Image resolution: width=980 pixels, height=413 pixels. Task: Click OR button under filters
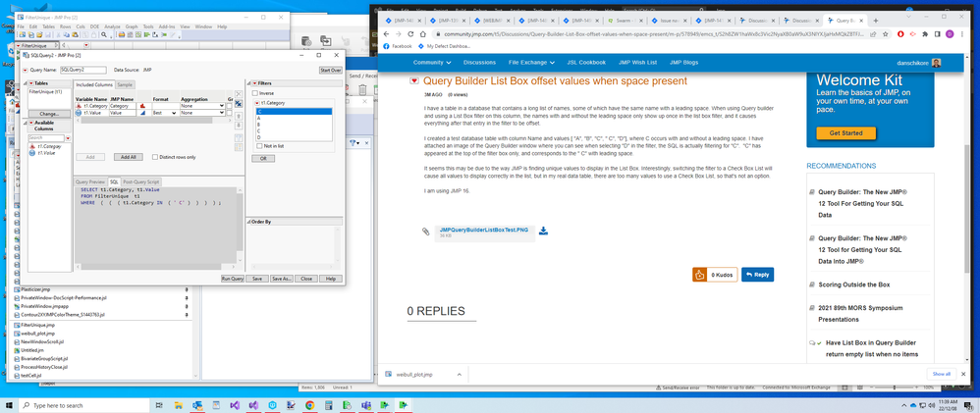coord(263,159)
